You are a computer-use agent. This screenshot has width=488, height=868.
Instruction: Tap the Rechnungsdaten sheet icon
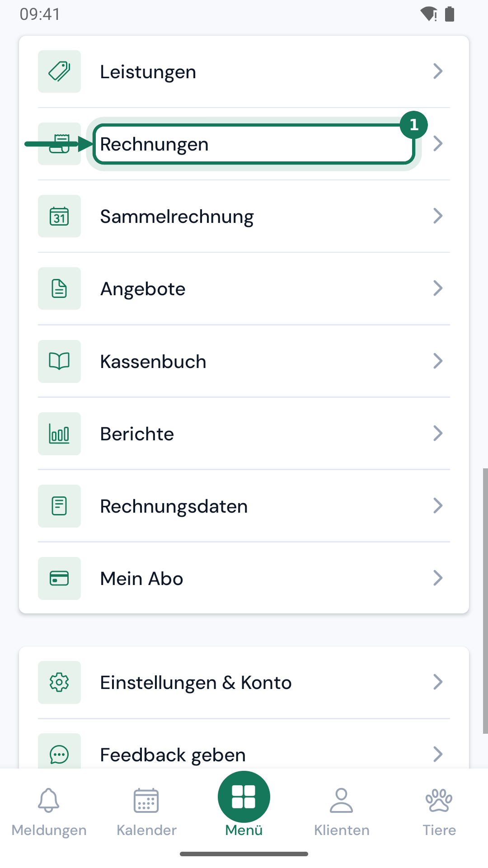59,506
